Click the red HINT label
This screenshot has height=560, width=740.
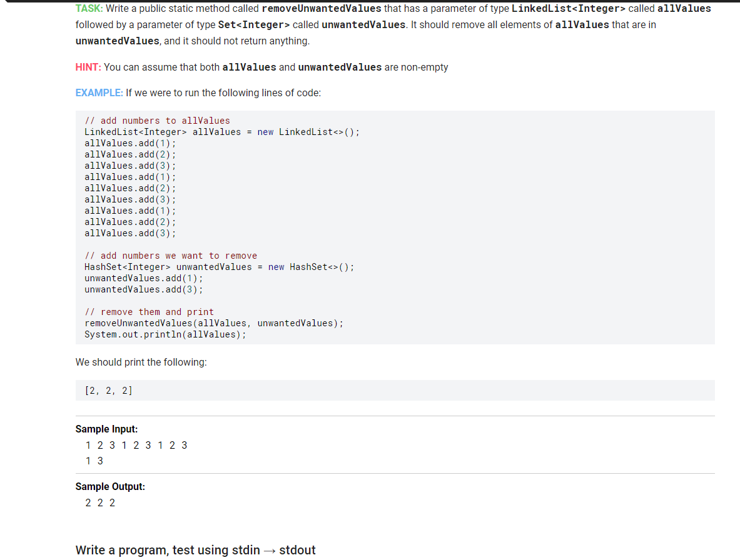point(88,67)
